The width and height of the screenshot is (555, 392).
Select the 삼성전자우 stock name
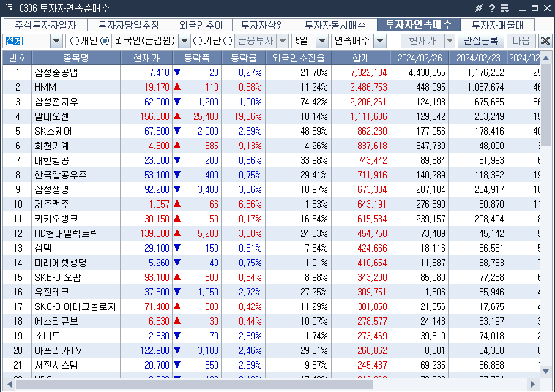coord(56,102)
